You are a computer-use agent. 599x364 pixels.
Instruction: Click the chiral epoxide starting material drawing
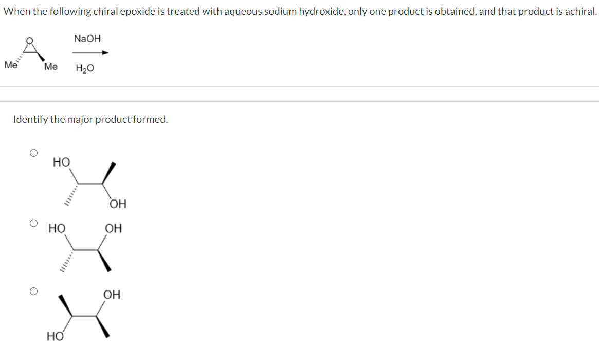(31, 54)
